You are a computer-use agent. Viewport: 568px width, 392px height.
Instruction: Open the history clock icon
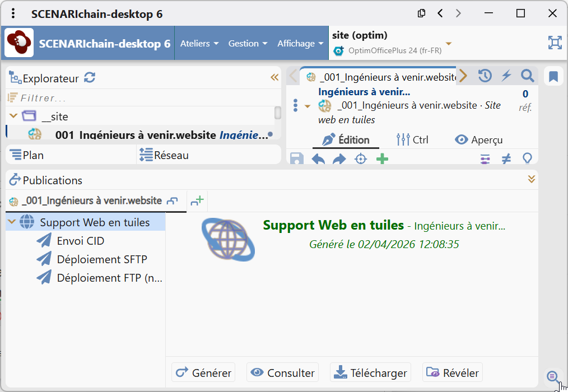485,76
